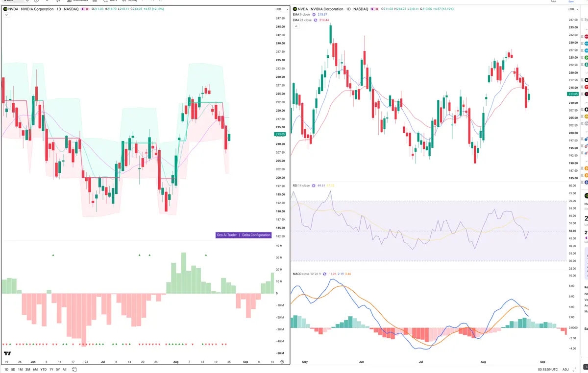Image resolution: width=588 pixels, height=373 pixels.
Task: Click the circular icon ending the left chart's date axis
Action: (282, 362)
